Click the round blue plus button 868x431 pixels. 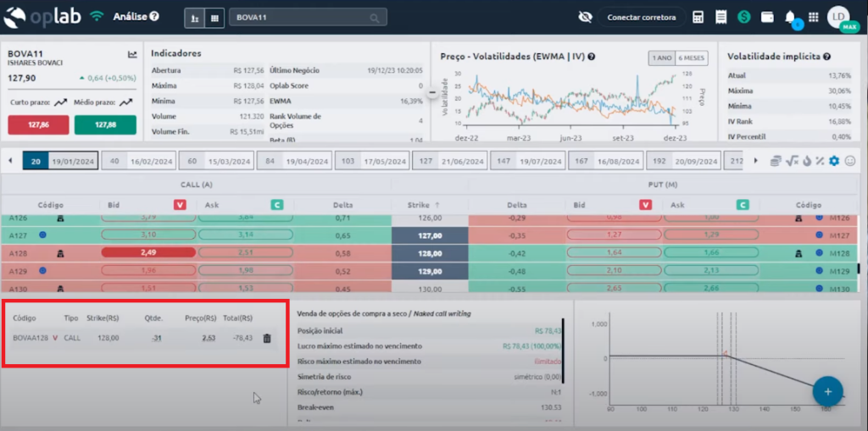(x=827, y=391)
